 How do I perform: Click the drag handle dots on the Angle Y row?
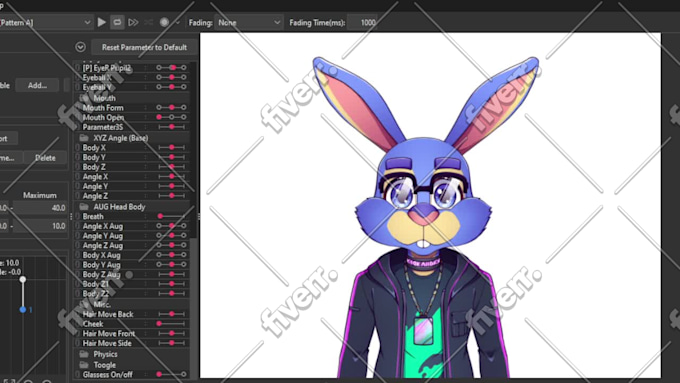click(x=146, y=187)
